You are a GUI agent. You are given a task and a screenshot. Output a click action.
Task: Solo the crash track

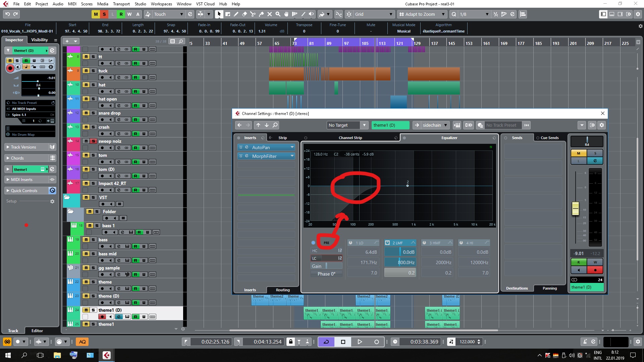point(93,127)
